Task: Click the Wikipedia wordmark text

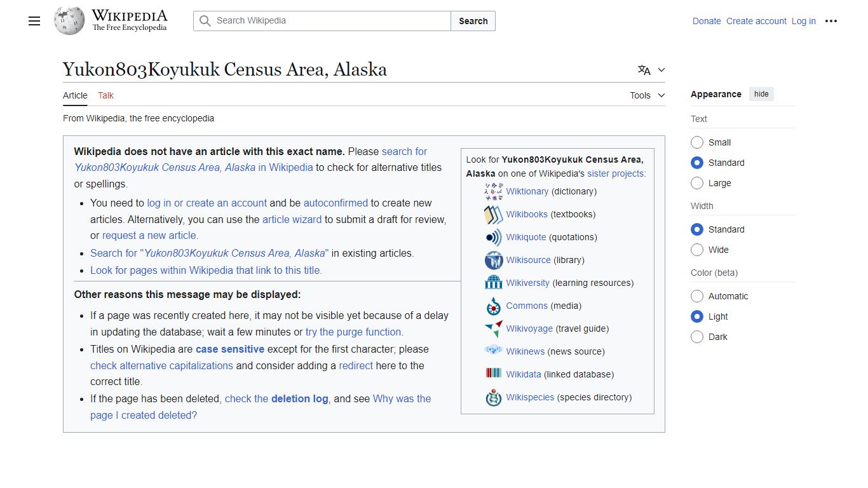Action: point(130,16)
